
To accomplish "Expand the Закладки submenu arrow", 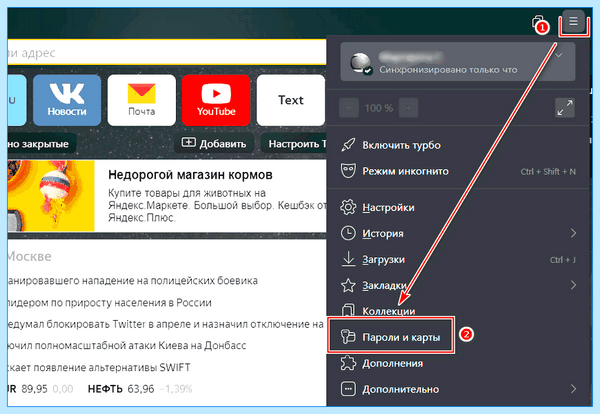I will point(573,285).
